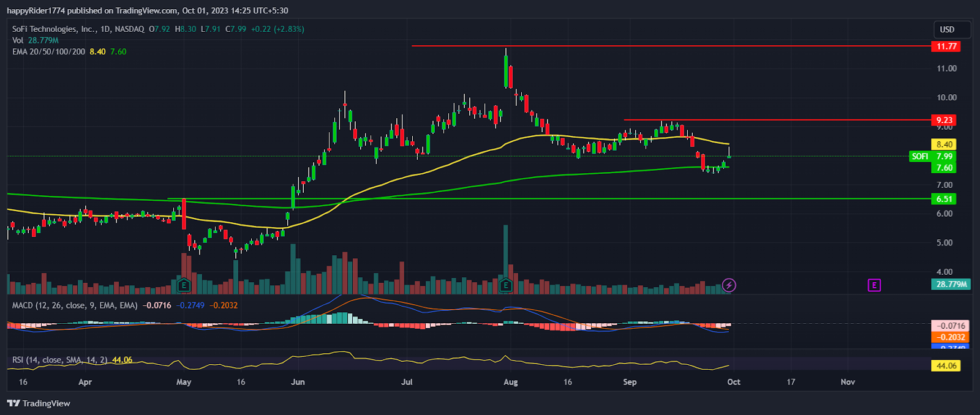Click the RSI (14, close, SMA) legend
980x415 pixels.
tap(60, 360)
